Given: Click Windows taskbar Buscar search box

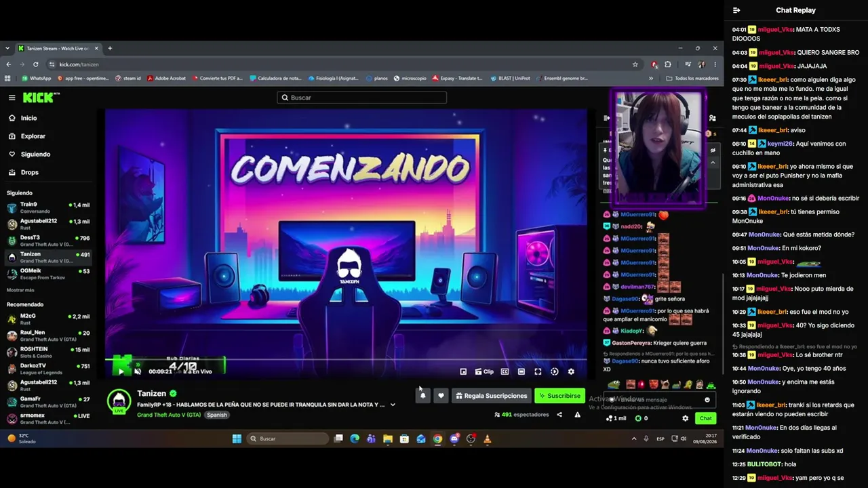Looking at the screenshot, I should tap(288, 439).
